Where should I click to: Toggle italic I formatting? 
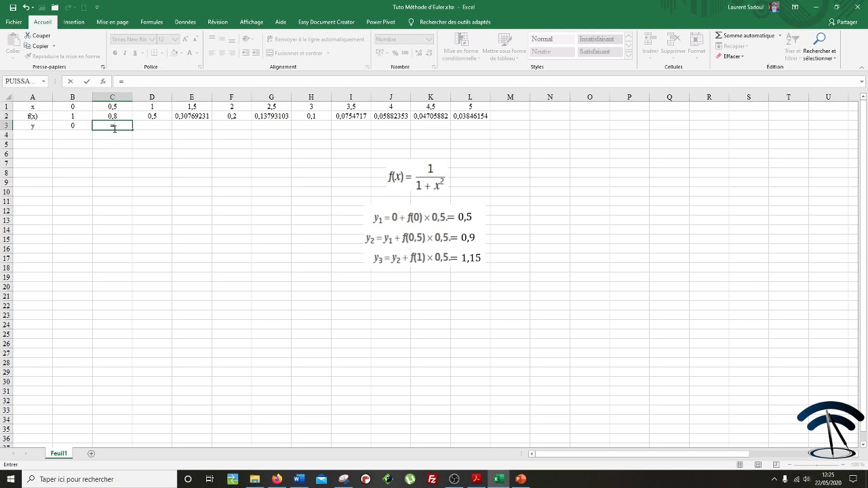tap(125, 53)
